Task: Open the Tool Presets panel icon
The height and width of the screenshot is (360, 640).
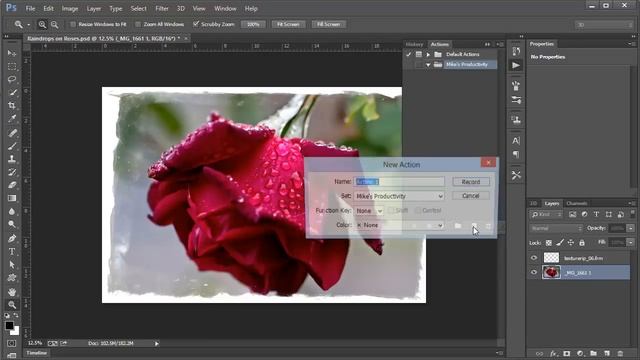Action: click(x=516, y=175)
